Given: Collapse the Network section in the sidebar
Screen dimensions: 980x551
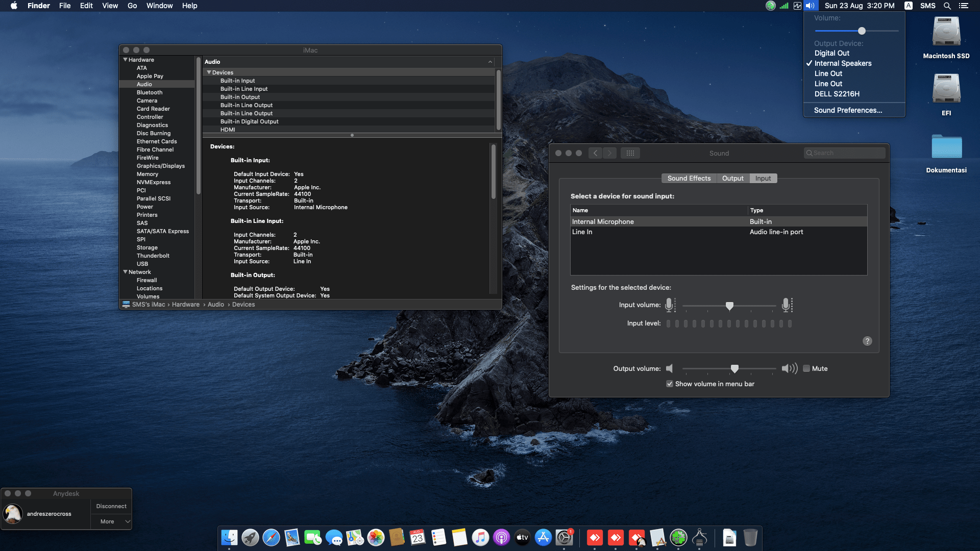Looking at the screenshot, I should coord(125,272).
